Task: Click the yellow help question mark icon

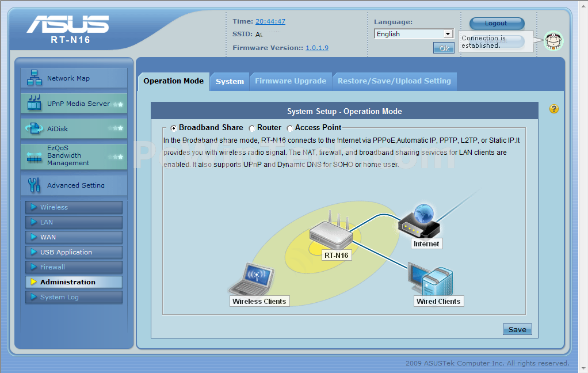Action: click(554, 109)
